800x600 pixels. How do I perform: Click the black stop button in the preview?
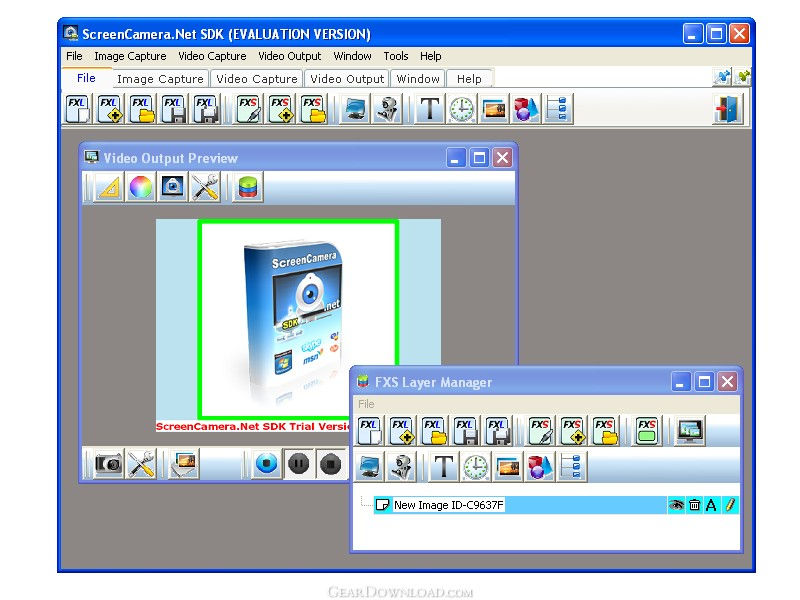(x=331, y=464)
